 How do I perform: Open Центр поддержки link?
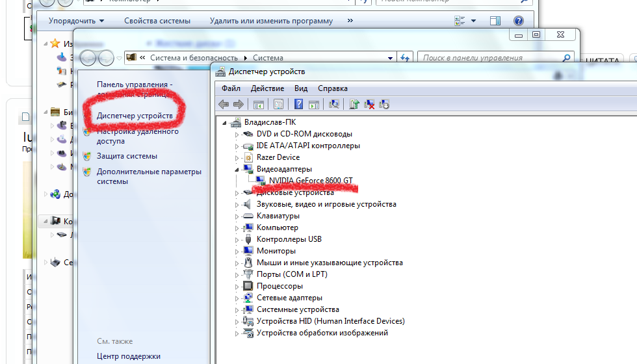[x=129, y=356]
